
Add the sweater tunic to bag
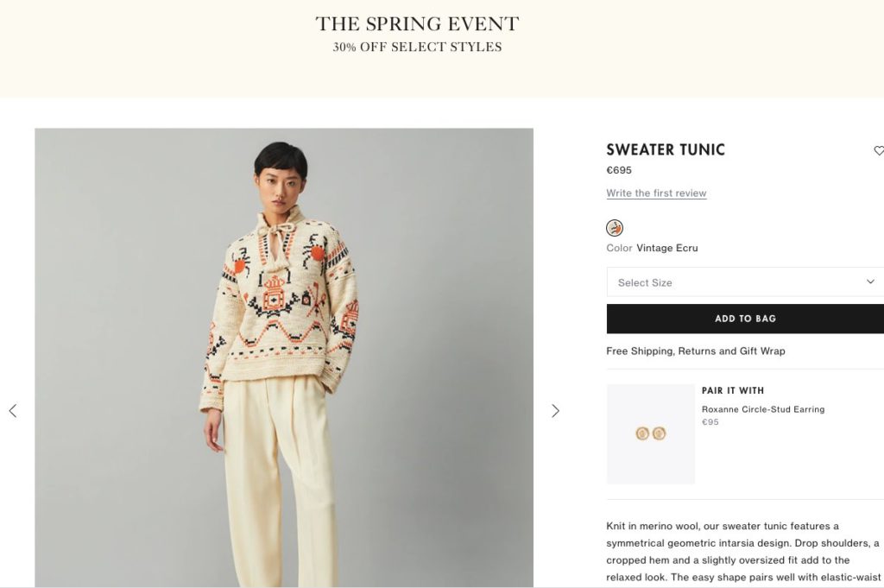[745, 319]
